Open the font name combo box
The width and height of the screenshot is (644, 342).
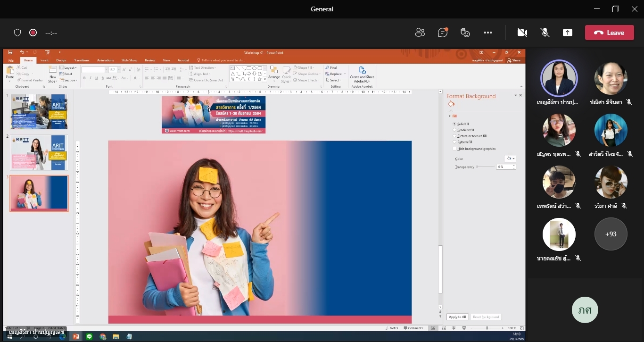[94, 70]
